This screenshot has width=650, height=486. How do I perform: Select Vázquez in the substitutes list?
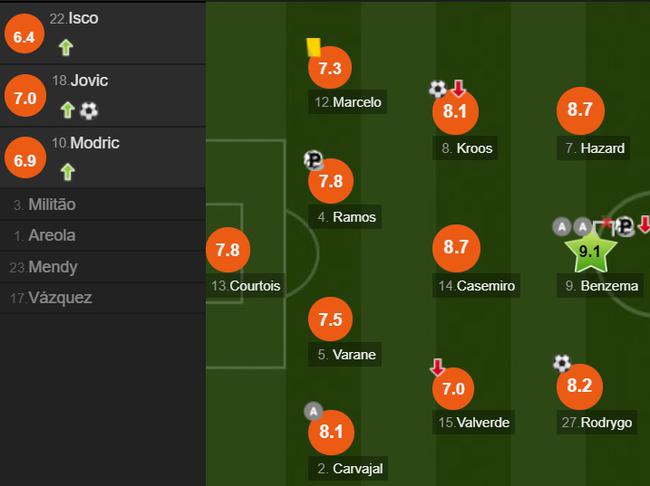pyautogui.click(x=102, y=298)
